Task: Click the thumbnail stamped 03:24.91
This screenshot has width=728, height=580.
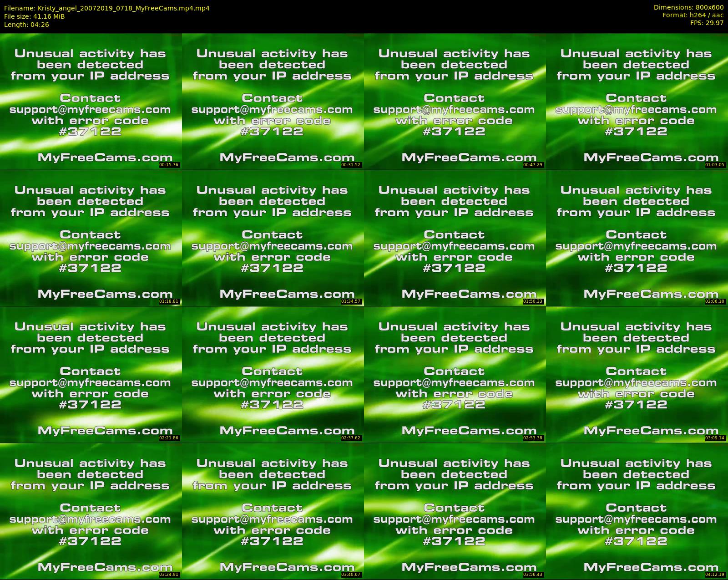Action: [x=91, y=511]
